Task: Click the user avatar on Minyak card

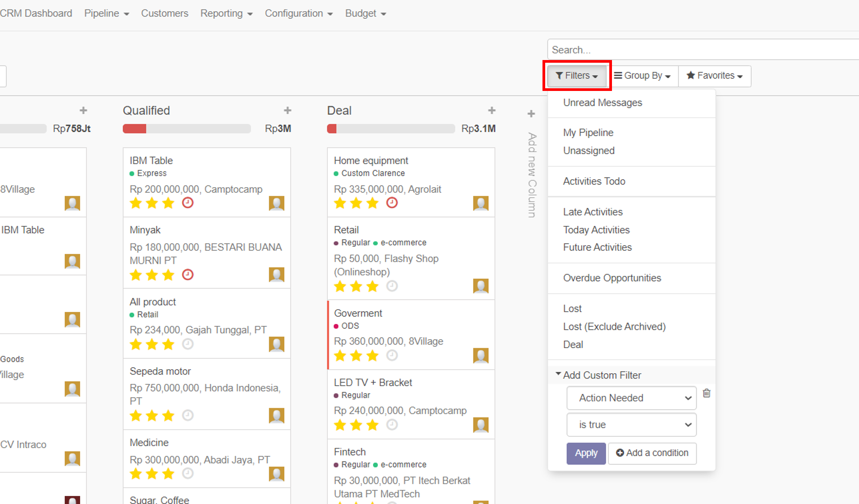Action: 277,275
